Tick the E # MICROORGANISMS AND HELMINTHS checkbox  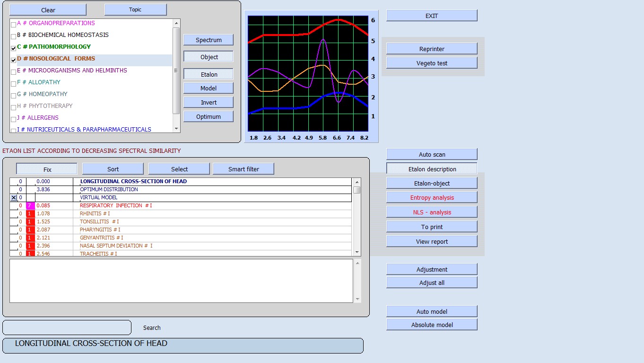tap(13, 71)
